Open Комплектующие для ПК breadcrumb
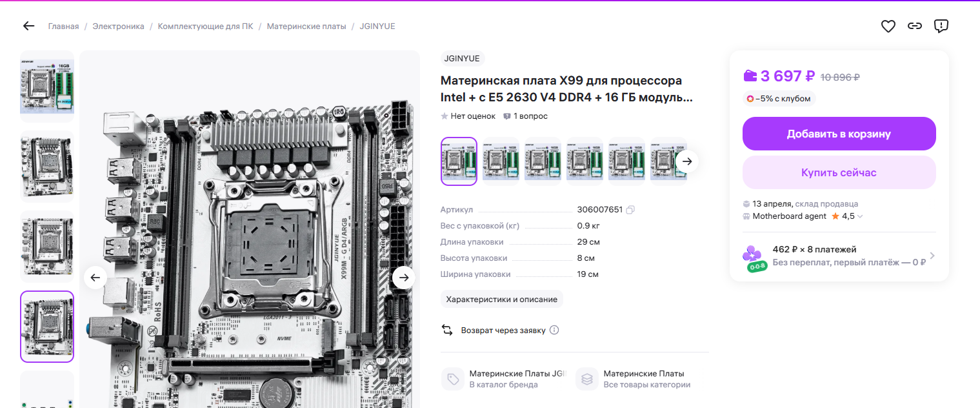The height and width of the screenshot is (408, 980). point(205,26)
